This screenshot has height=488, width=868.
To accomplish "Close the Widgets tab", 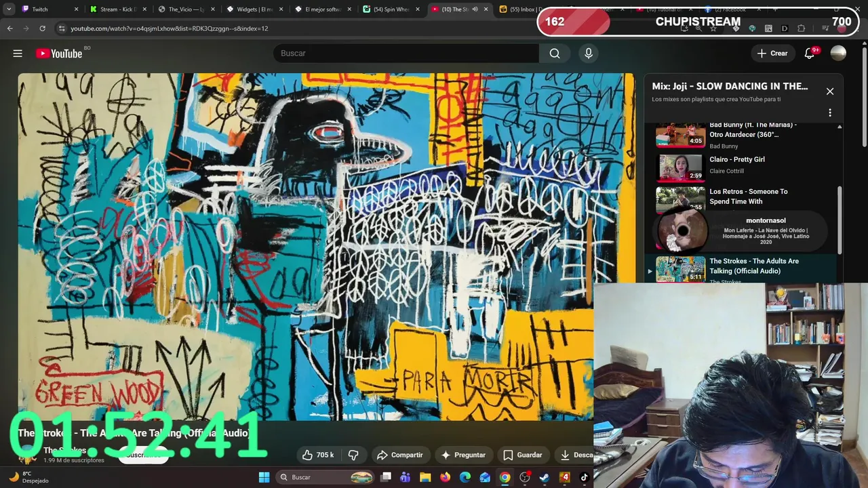I will (x=281, y=9).
